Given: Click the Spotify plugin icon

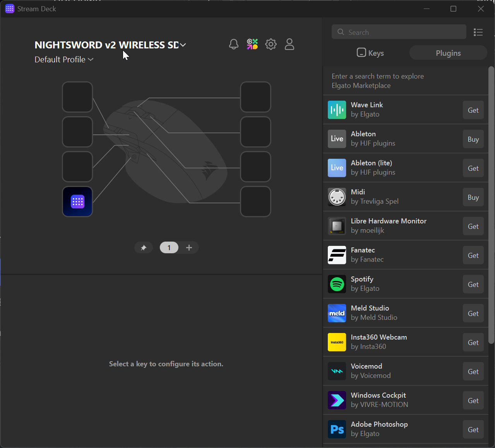Looking at the screenshot, I should (337, 284).
